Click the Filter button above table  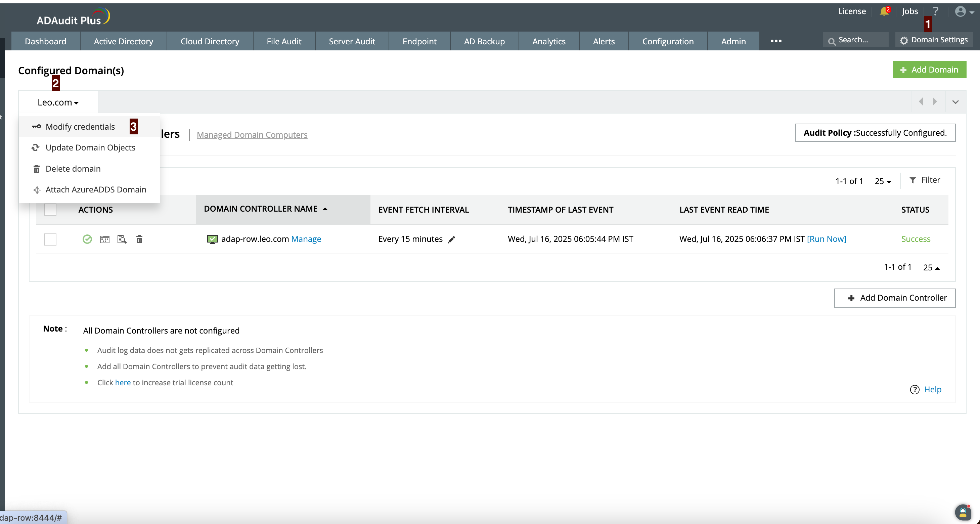point(925,180)
